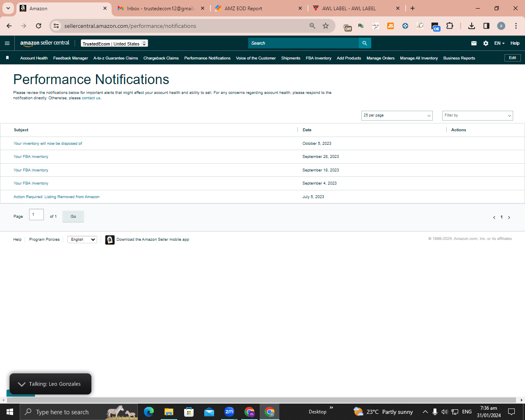Open FBA Inventory in the nav bar
The image size is (525, 420).
click(319, 58)
